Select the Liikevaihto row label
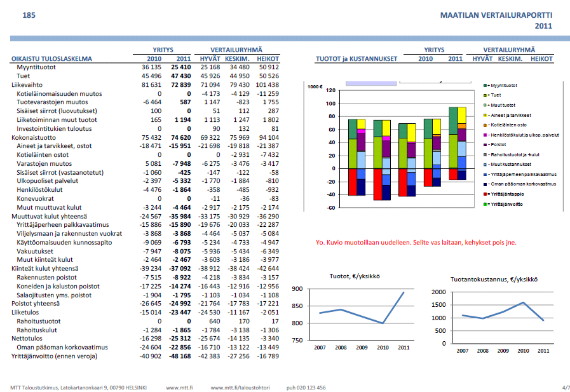The height and width of the screenshot is (392, 570). point(27,85)
